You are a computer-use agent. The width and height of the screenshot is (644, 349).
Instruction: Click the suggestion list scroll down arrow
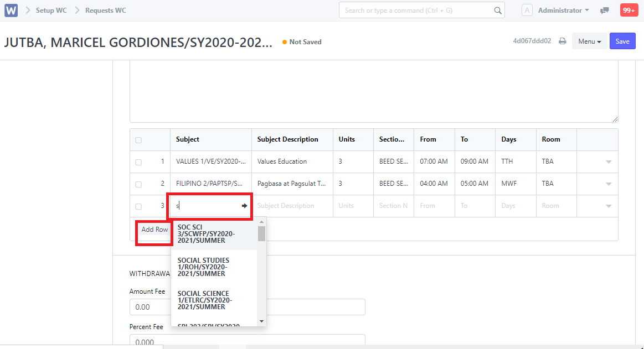point(261,321)
